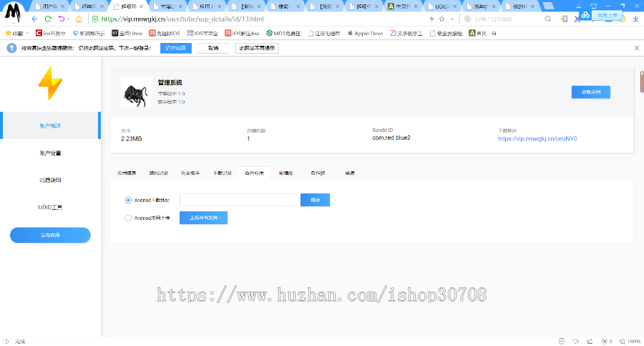
Task: Select 账户概述 in the sidebar
Action: tap(50, 125)
